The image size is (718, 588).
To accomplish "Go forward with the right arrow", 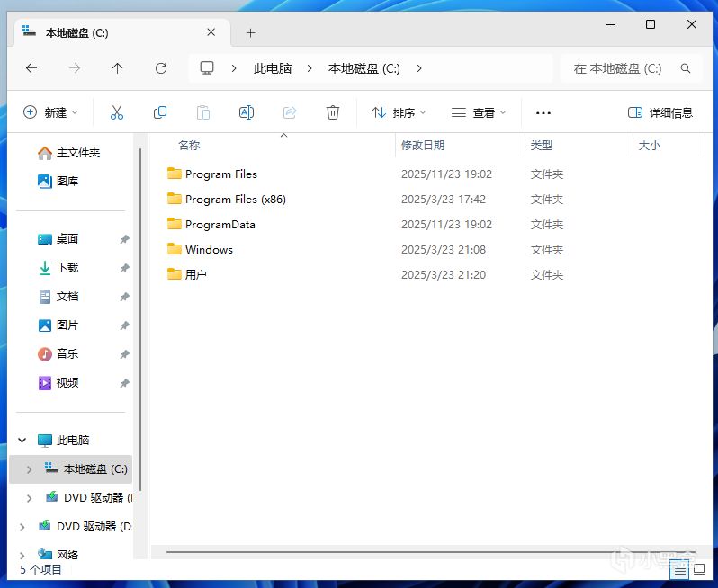I will coord(74,68).
